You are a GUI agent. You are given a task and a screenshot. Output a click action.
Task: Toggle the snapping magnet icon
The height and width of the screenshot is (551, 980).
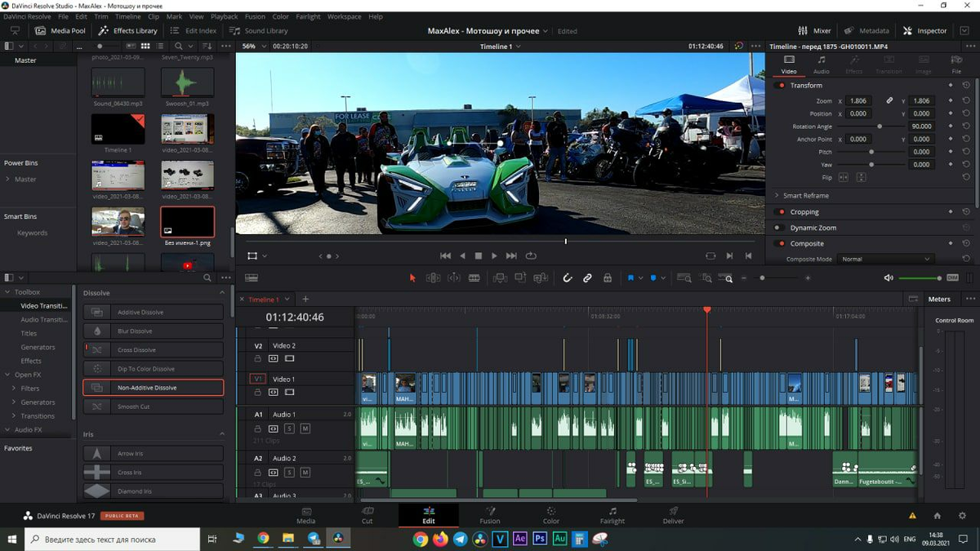pos(568,278)
